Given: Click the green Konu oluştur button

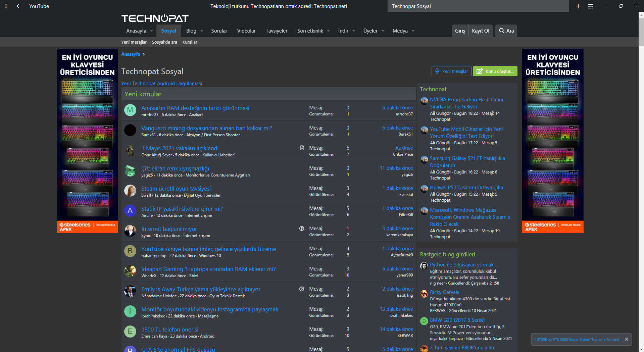Looking at the screenshot, I should tap(495, 71).
